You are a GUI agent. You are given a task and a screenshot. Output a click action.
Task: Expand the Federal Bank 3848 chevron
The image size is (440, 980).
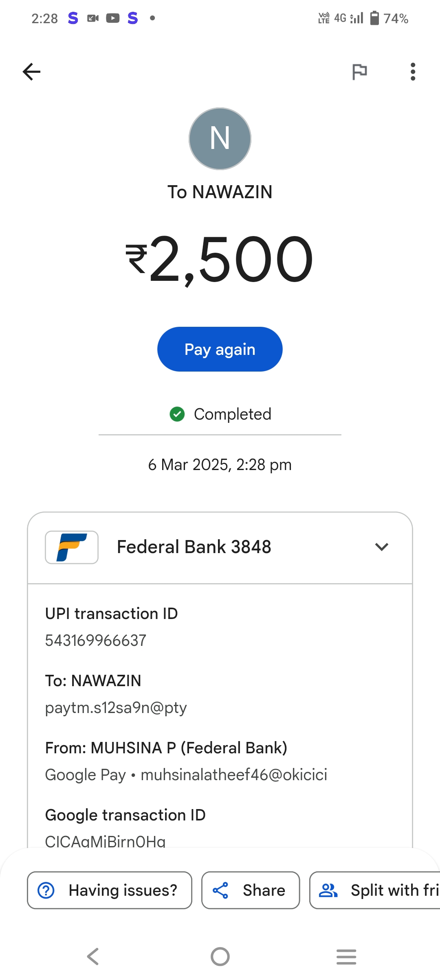coord(381,547)
